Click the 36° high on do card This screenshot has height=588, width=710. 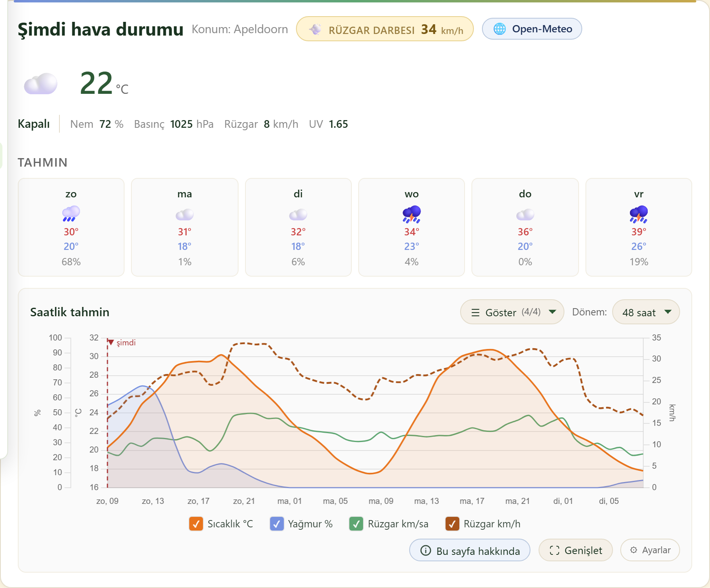[x=525, y=232]
